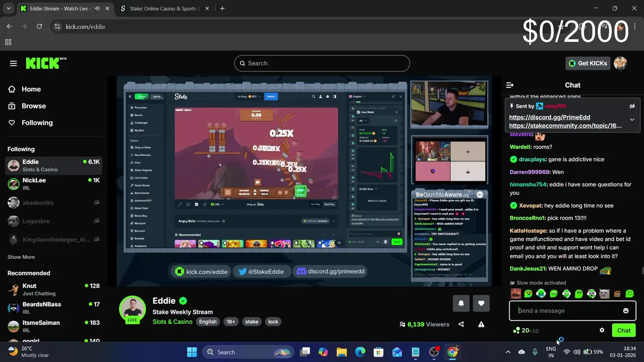Open the stakecommunity.com topic link
The image size is (644, 362).
coord(566,126)
